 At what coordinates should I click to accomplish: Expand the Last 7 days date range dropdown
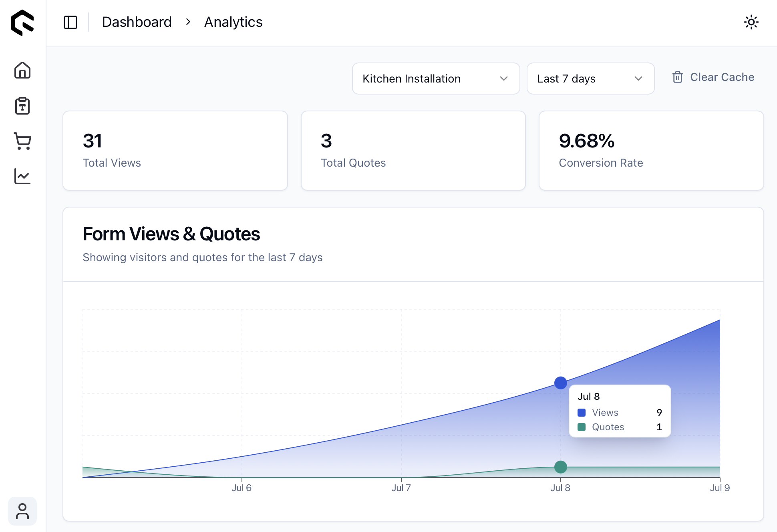pos(590,79)
